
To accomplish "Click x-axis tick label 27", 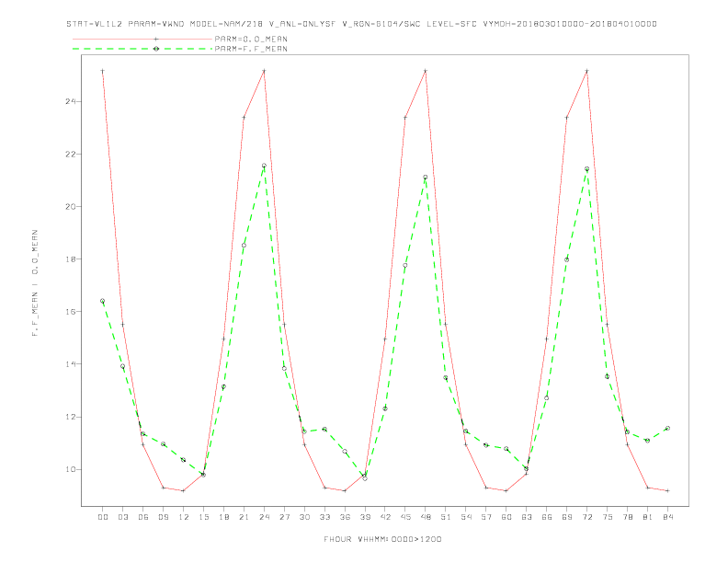I will pyautogui.click(x=284, y=517).
